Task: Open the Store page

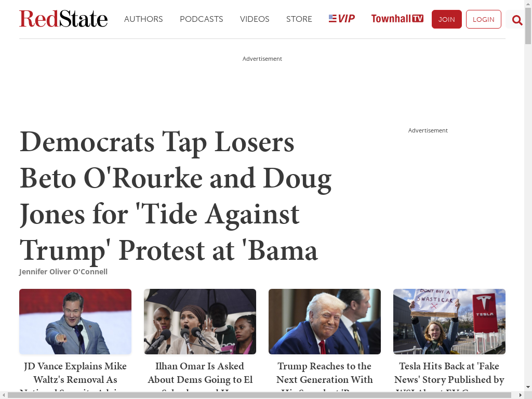Action: (x=299, y=19)
